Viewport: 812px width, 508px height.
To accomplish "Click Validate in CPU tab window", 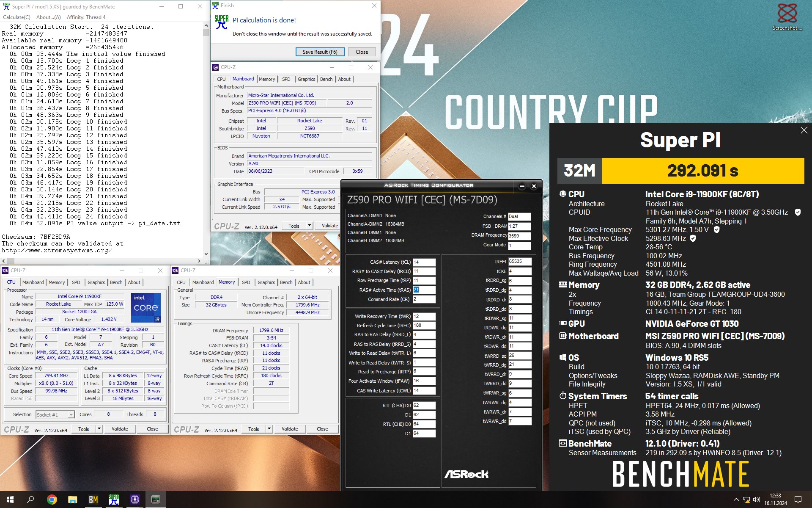I will pos(120,429).
